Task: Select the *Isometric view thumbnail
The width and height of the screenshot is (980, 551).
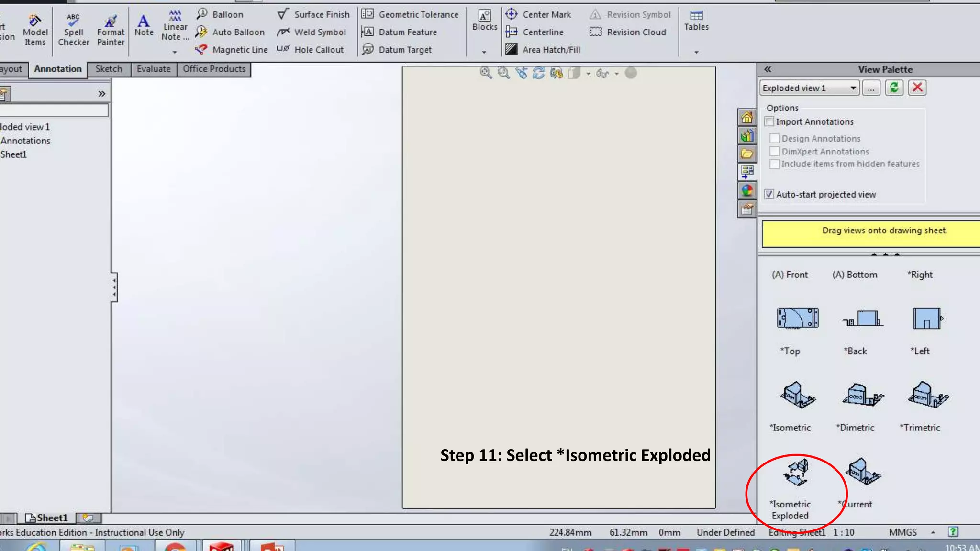Action: pos(798,395)
